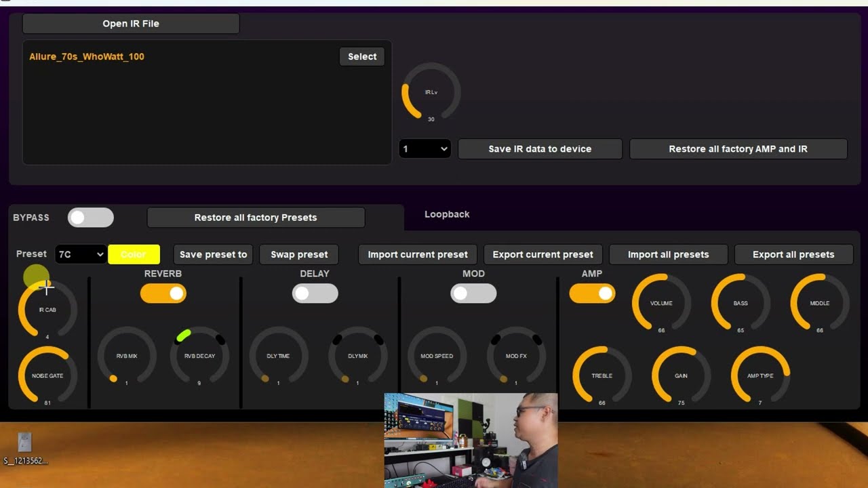Adjust the RVB DECAY knob
This screenshot has width=868, height=488.
(199, 356)
